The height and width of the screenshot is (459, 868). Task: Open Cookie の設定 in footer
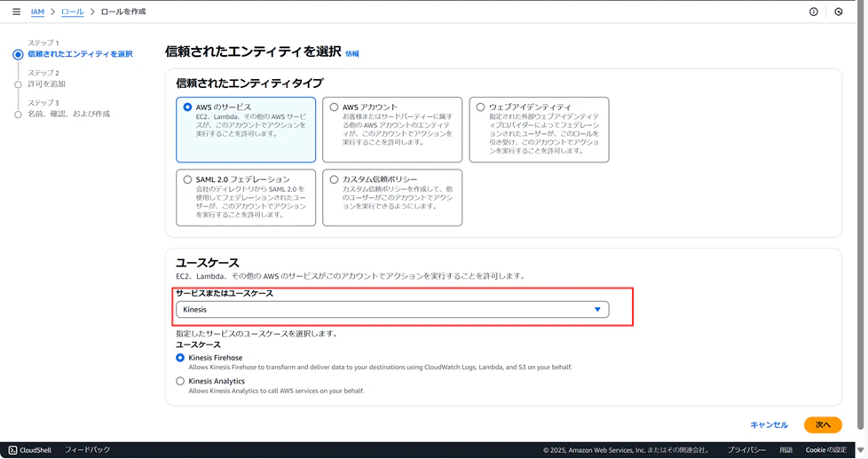pyautogui.click(x=826, y=450)
